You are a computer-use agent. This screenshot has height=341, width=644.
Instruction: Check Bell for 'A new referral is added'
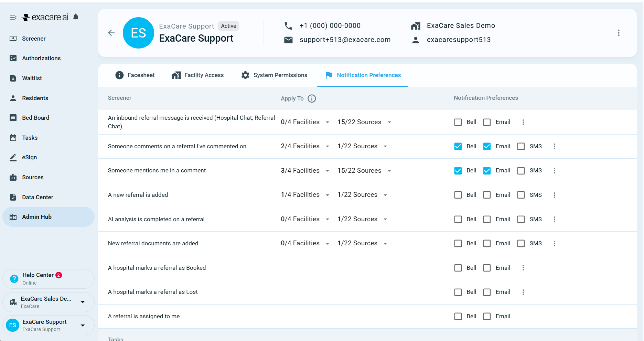[458, 195]
